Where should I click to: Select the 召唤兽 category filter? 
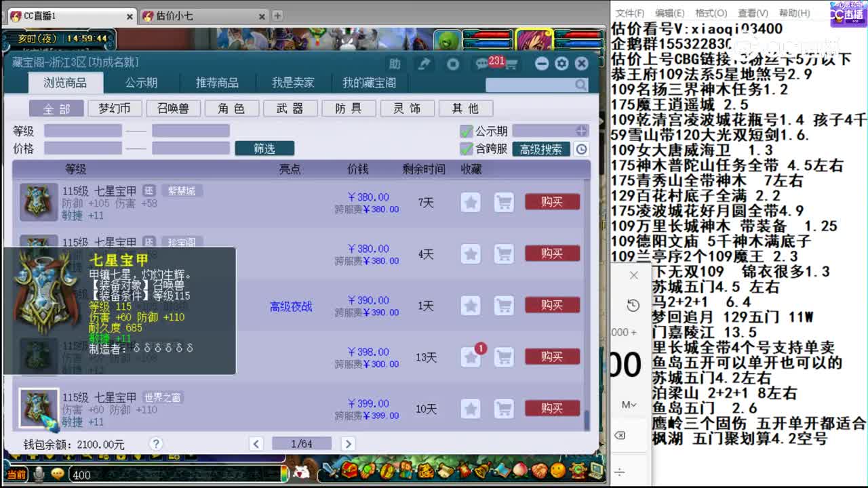click(173, 108)
